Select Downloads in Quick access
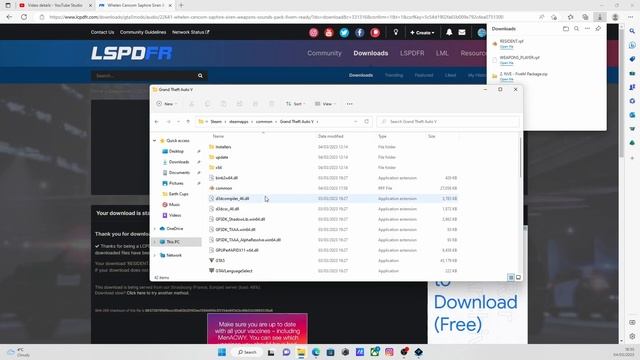This screenshot has width=640, height=360. tap(178, 162)
